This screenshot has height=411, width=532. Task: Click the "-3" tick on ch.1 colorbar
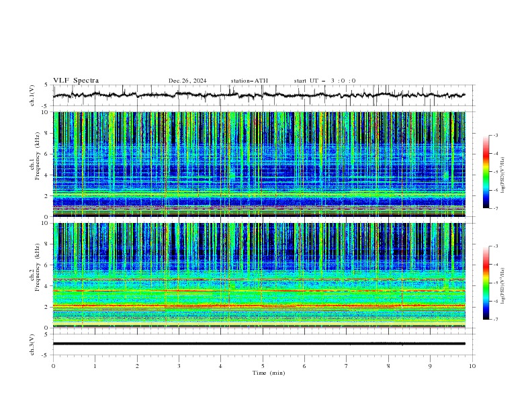tap(495, 135)
